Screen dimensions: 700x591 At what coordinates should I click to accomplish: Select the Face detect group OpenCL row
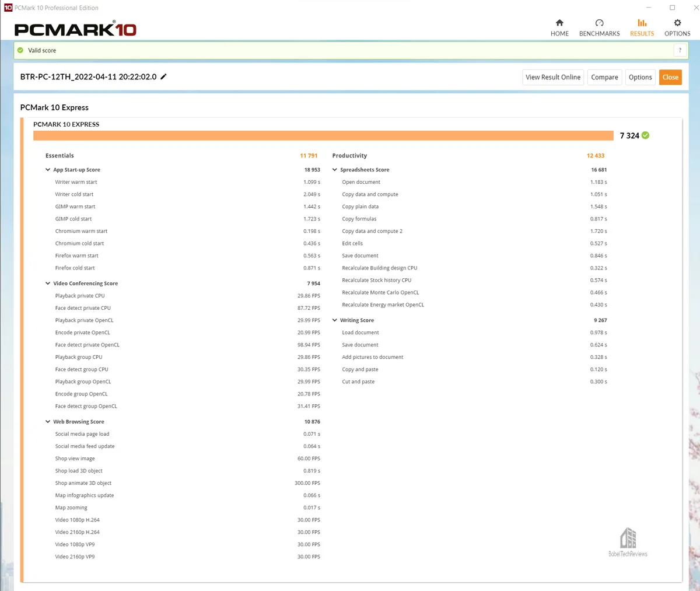coord(187,406)
